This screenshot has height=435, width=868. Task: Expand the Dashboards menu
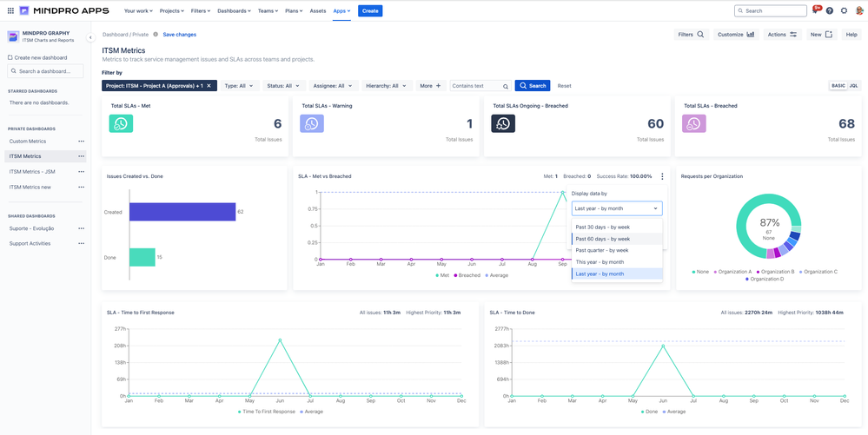click(235, 10)
